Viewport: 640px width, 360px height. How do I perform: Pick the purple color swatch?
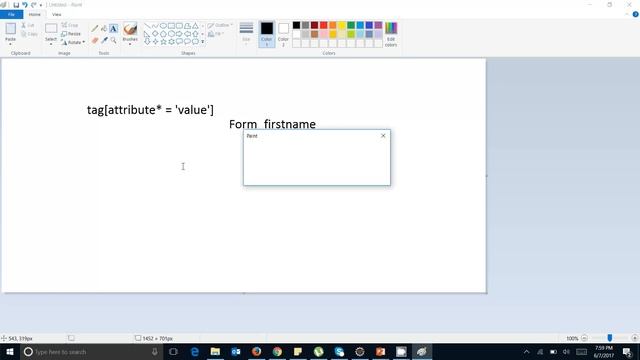coord(378,25)
